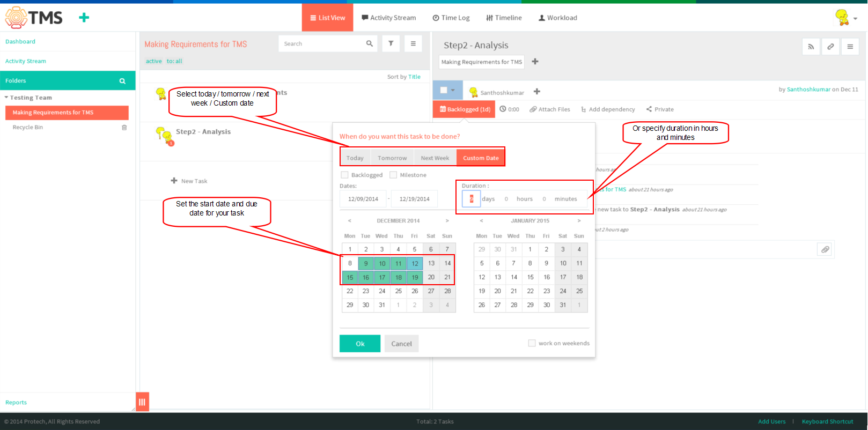Click Add dependency option
This screenshot has height=430, width=868.
[x=608, y=109]
